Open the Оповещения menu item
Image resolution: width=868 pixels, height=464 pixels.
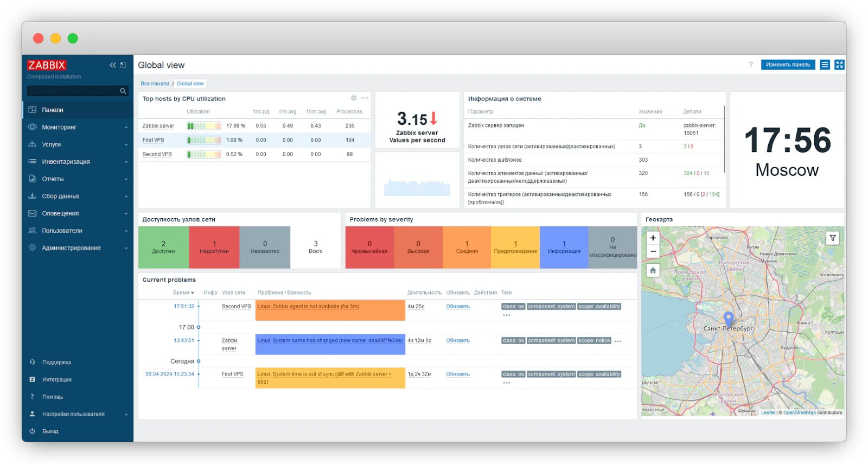78,213
